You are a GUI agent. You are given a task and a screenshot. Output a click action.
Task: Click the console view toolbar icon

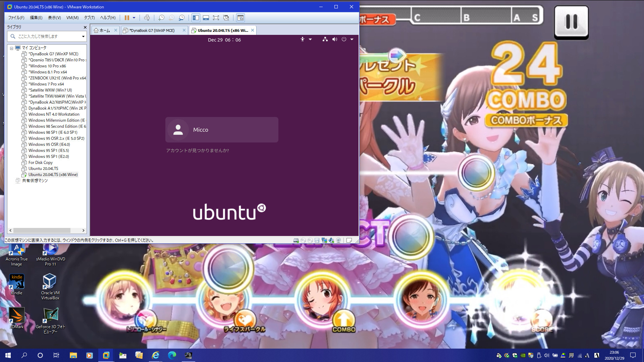click(x=240, y=18)
